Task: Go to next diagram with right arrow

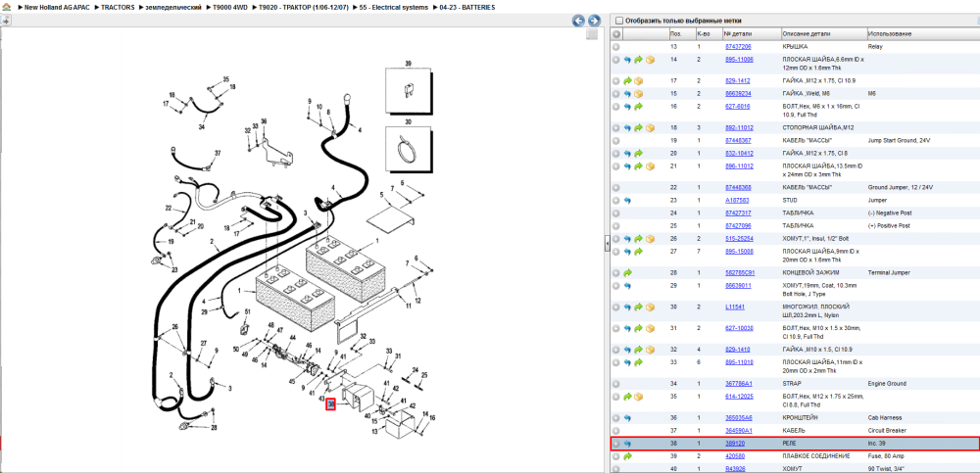Action: coord(594,21)
